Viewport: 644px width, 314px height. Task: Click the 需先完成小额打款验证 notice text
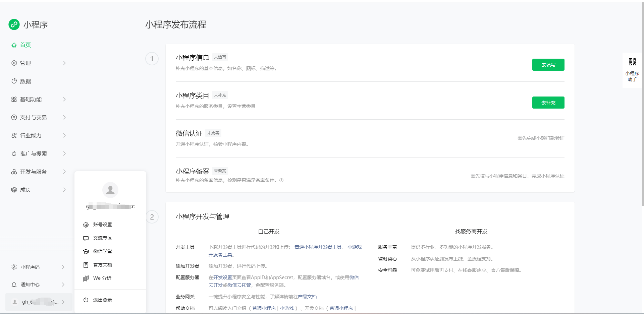point(541,138)
